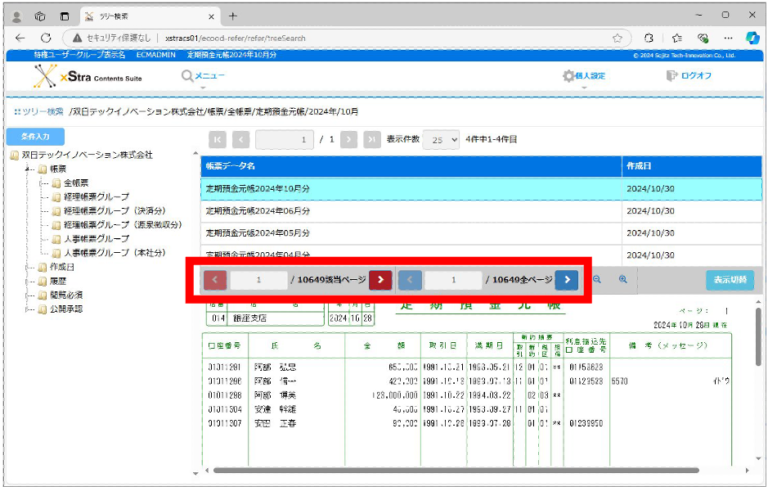Click the blue previous all-pages arrow

pyautogui.click(x=410, y=280)
